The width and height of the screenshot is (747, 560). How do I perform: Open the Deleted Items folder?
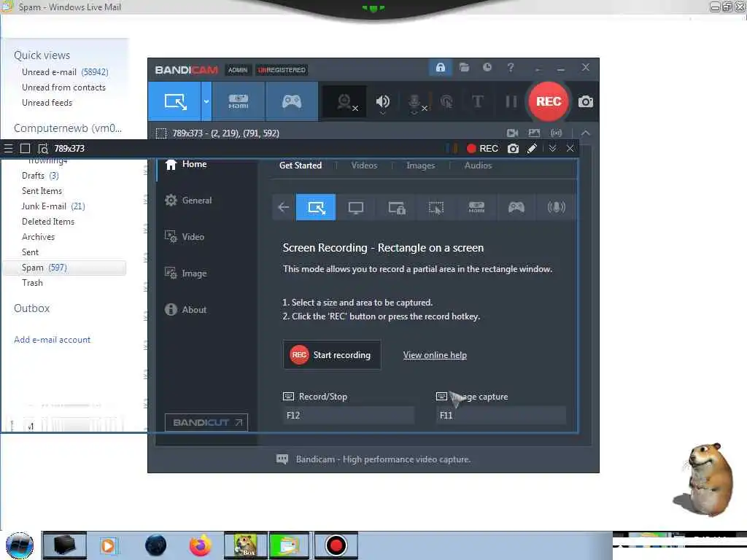click(48, 222)
